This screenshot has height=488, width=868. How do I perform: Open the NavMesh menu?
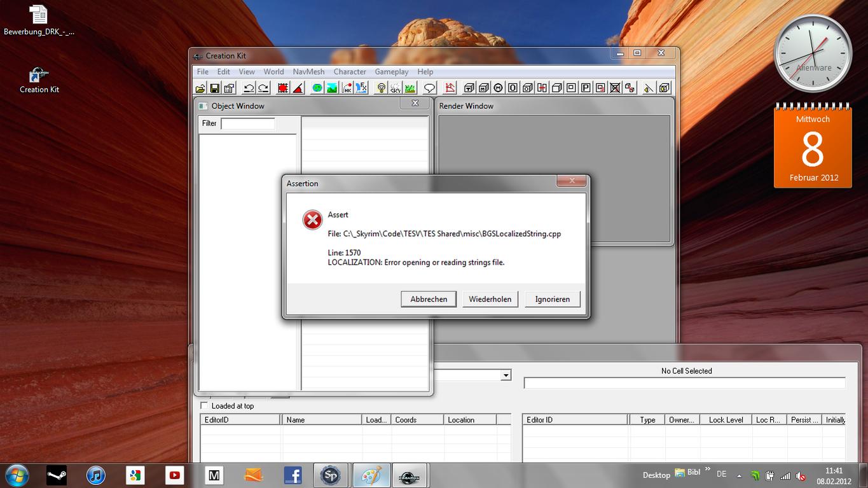[x=308, y=72]
